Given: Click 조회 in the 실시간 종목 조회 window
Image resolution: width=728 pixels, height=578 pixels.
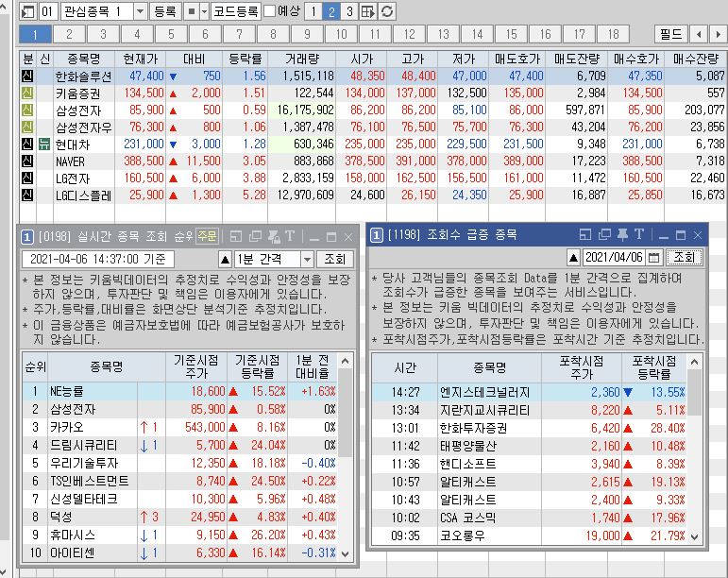Looking at the screenshot, I should pyautogui.click(x=335, y=259).
